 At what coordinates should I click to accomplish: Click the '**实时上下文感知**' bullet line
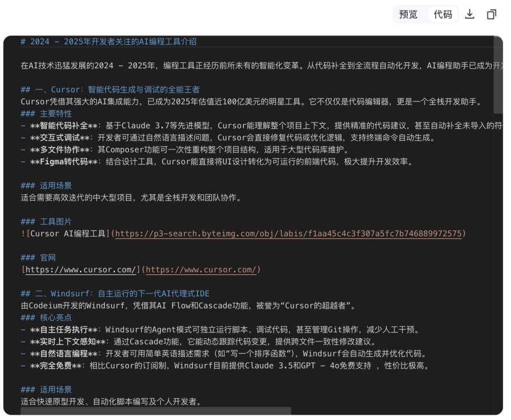coord(199,342)
